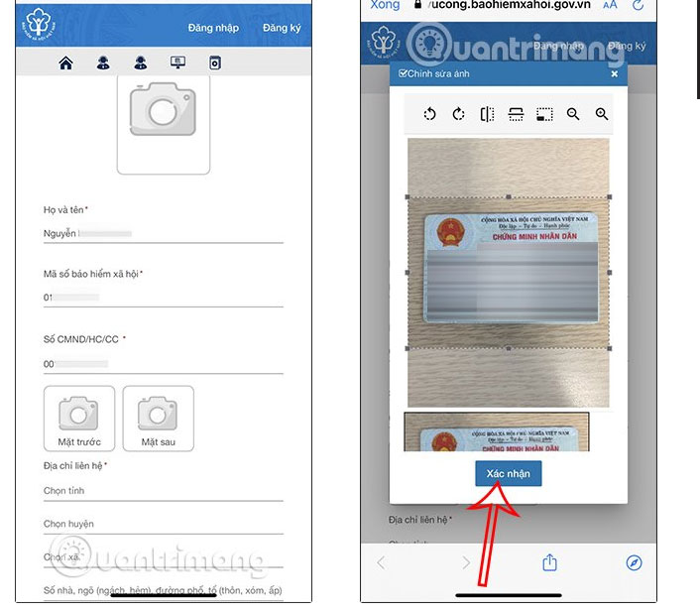Tap the Mặt trước camera upload box
The image size is (700, 612).
tap(79, 418)
